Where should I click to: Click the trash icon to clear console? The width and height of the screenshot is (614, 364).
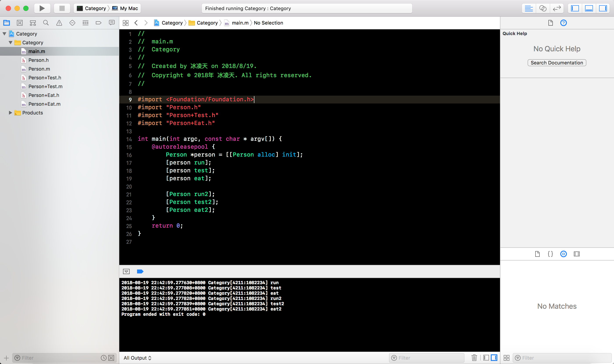[x=474, y=358]
